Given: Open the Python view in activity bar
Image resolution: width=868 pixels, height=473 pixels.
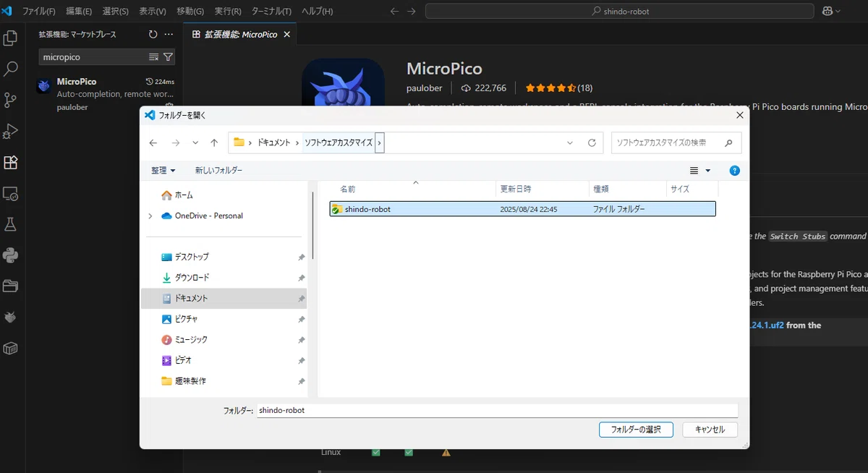Looking at the screenshot, I should (x=11, y=255).
